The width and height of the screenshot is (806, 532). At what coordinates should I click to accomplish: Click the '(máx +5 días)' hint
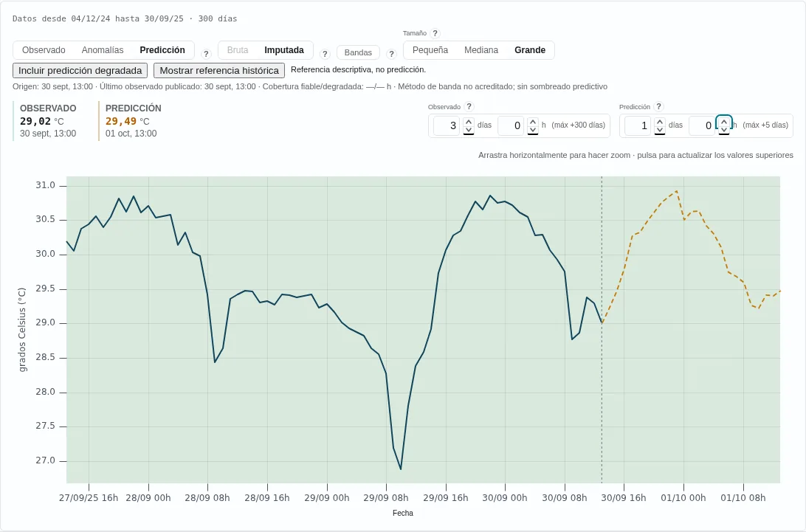coord(765,125)
